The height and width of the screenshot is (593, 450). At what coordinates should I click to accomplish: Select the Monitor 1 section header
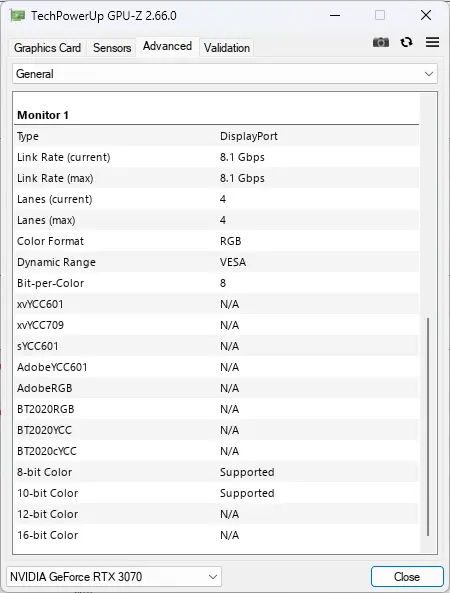[x=217, y=115]
